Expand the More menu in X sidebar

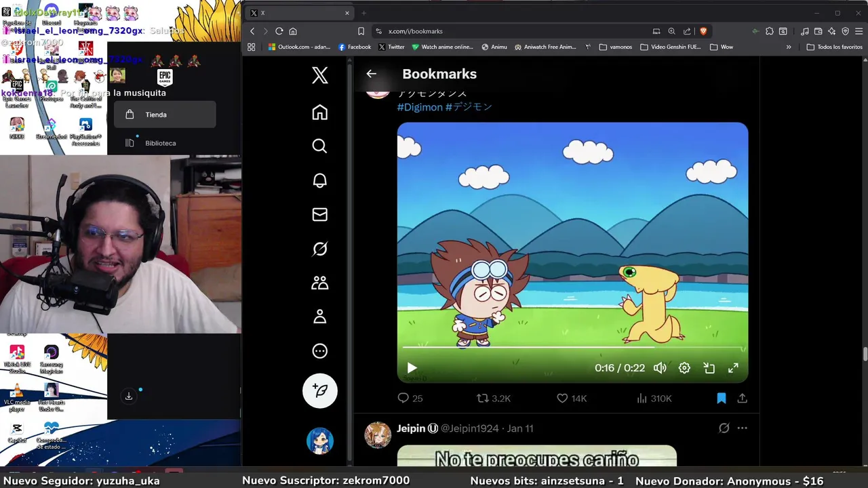319,351
